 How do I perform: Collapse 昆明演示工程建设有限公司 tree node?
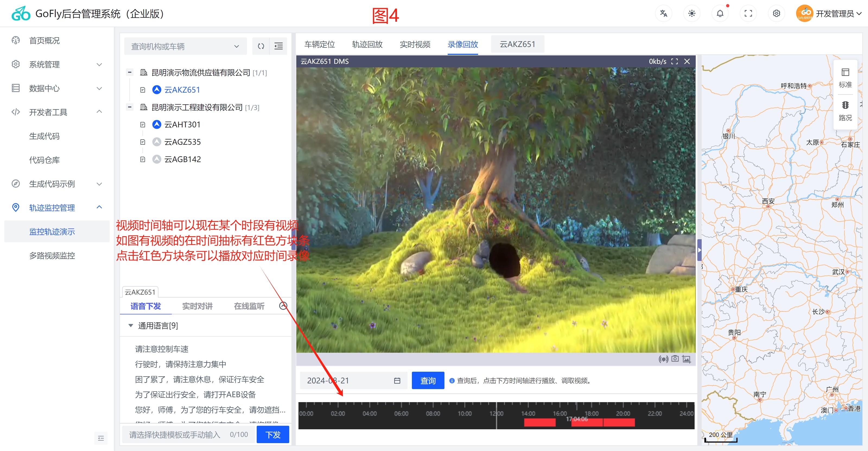point(129,107)
